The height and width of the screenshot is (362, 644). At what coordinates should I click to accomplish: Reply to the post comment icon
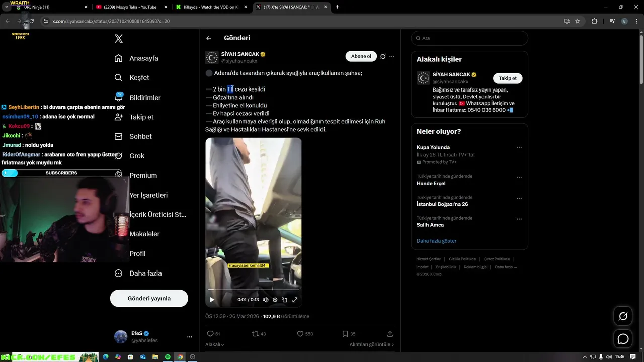pos(210,334)
